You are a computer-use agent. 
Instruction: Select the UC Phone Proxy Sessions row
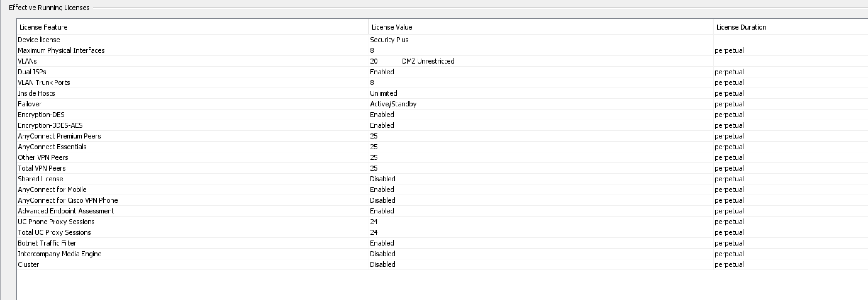coord(442,222)
